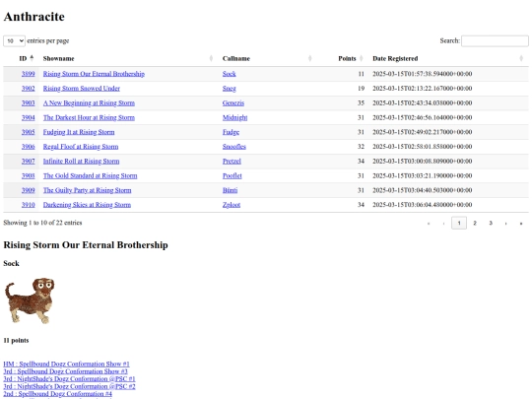Open 3rd NightShade's Dogz Conformation @PSC #2
This screenshot has width=532, height=399.
coord(69,386)
